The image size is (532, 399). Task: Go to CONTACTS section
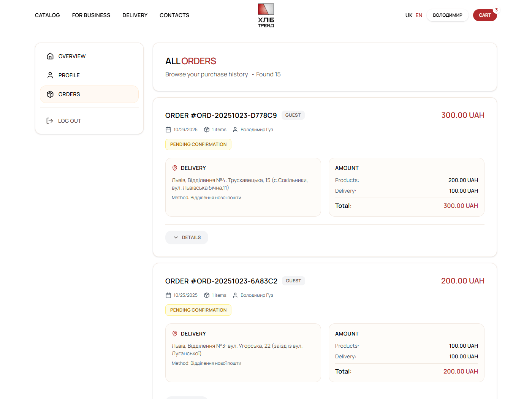pos(174,15)
